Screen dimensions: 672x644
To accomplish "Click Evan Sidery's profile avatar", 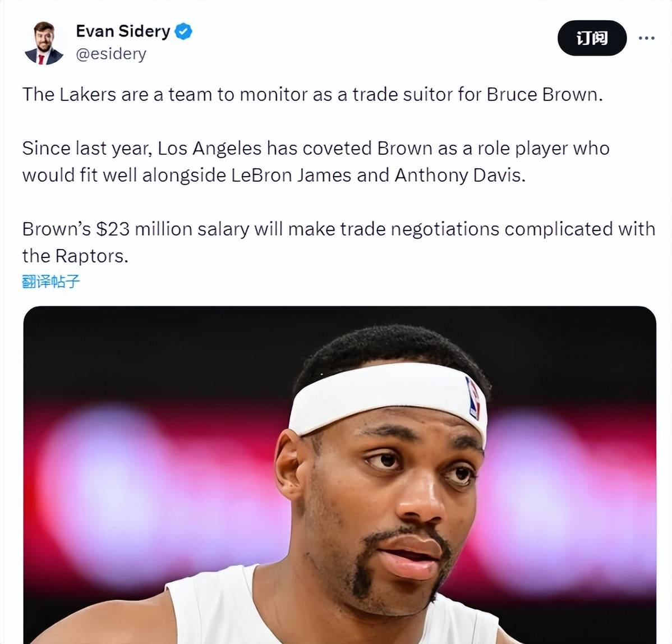I will tap(44, 43).
